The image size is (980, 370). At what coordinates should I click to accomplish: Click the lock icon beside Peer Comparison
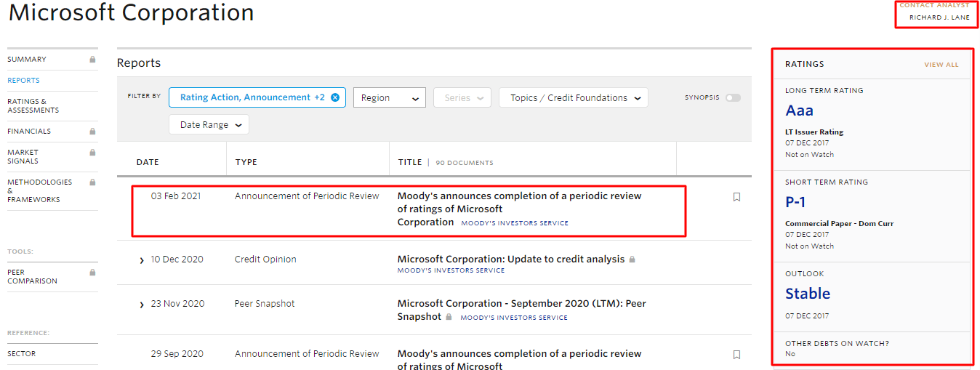pyautogui.click(x=92, y=273)
